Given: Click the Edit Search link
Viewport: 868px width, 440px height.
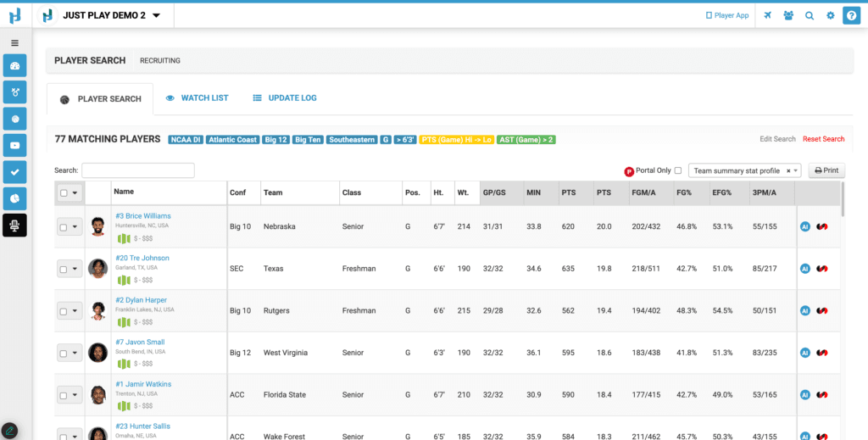Looking at the screenshot, I should click(777, 139).
